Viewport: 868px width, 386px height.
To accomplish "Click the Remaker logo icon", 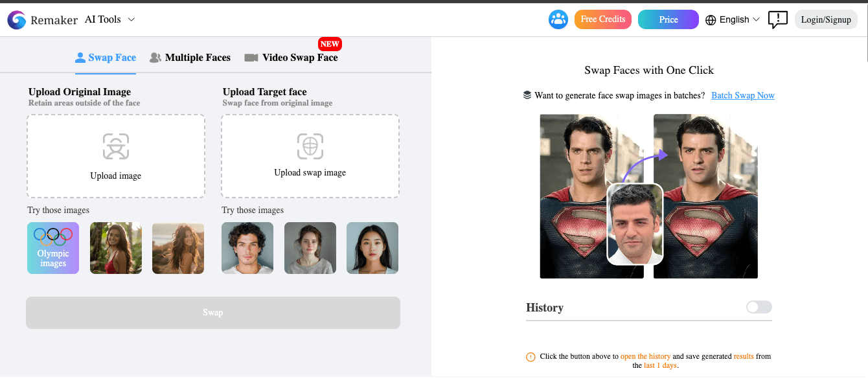I will [x=17, y=20].
